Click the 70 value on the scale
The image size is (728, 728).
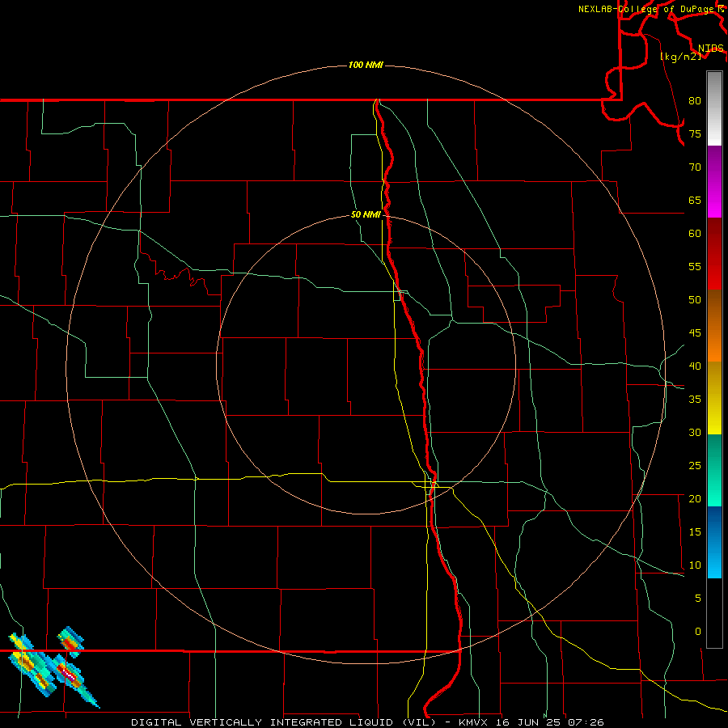(695, 167)
